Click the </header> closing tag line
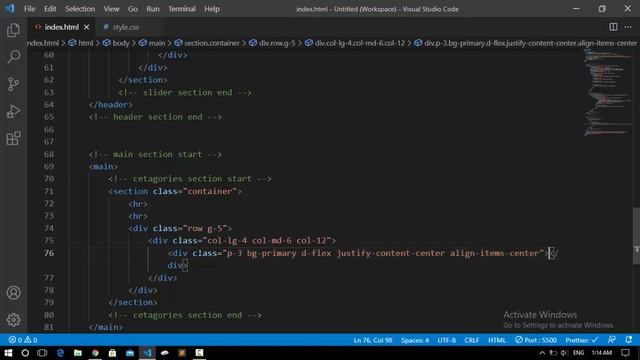This screenshot has height=360, width=640. (111, 104)
